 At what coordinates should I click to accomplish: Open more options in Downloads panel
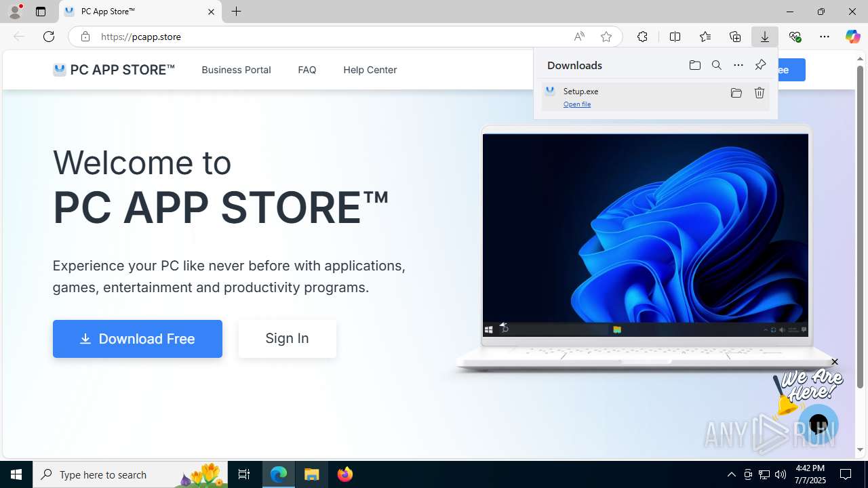(x=738, y=65)
